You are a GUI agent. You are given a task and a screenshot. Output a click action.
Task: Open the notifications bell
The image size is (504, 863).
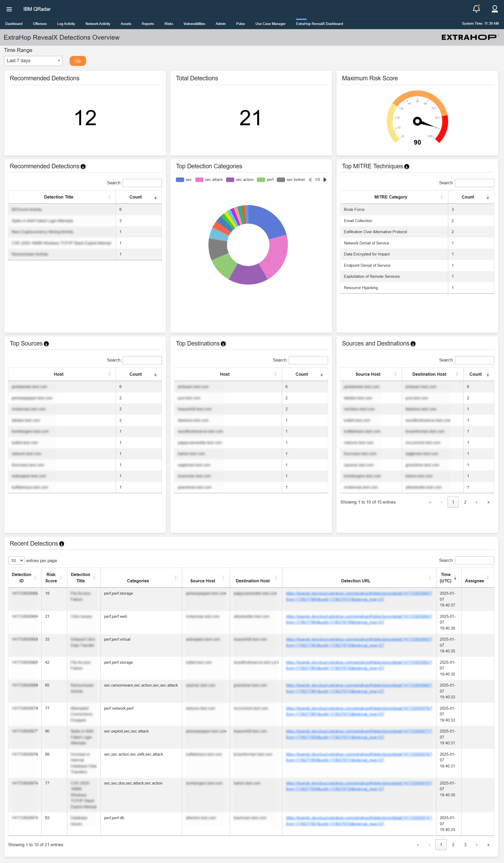point(476,9)
